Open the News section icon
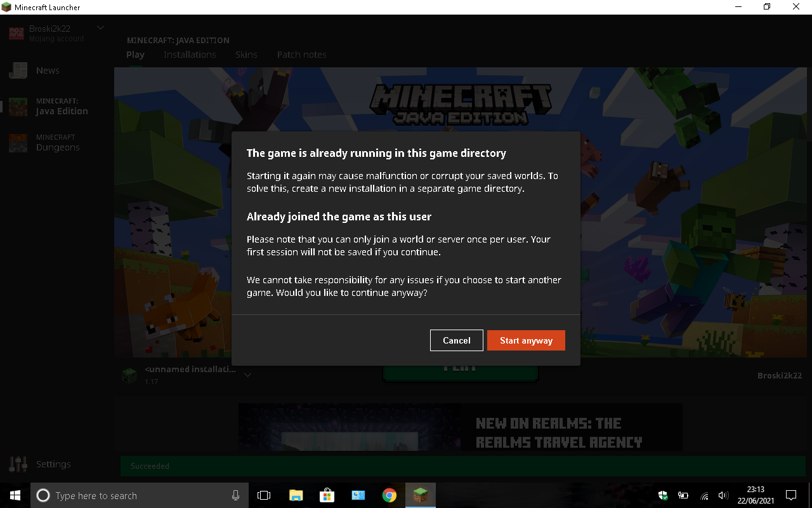The width and height of the screenshot is (812, 508). click(18, 70)
